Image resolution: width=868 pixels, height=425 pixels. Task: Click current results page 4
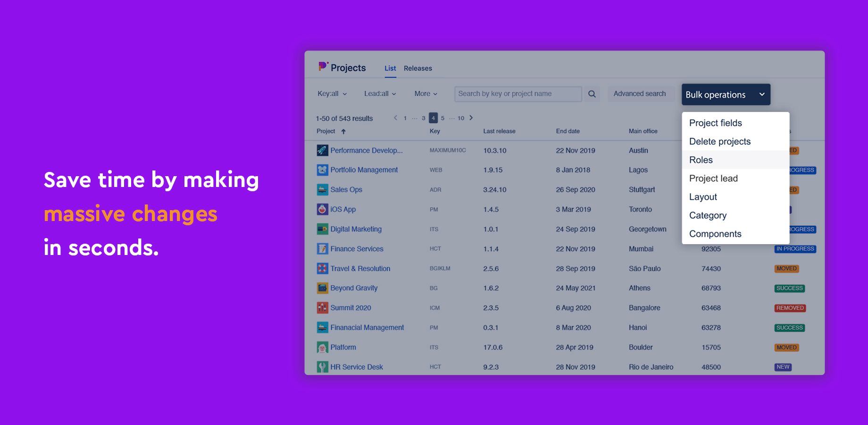click(x=433, y=118)
